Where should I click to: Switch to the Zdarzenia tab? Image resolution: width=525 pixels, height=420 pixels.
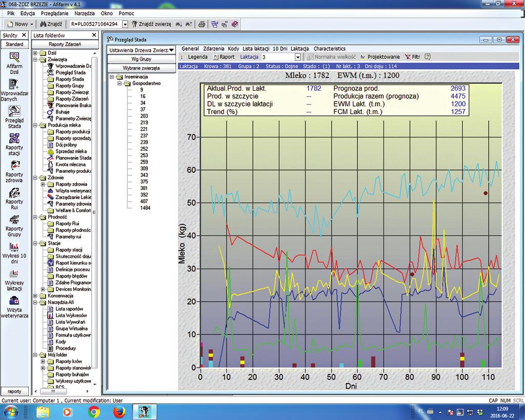coord(214,49)
